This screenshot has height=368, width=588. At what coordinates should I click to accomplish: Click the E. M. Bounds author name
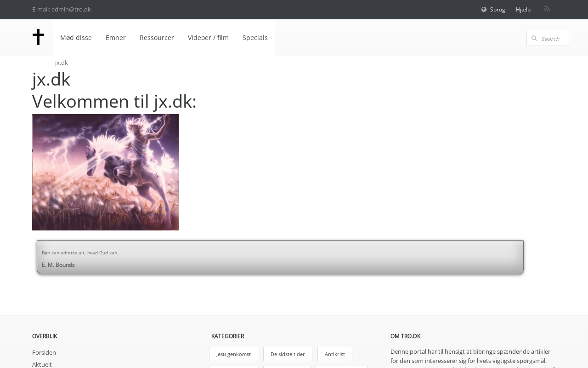pos(58,265)
